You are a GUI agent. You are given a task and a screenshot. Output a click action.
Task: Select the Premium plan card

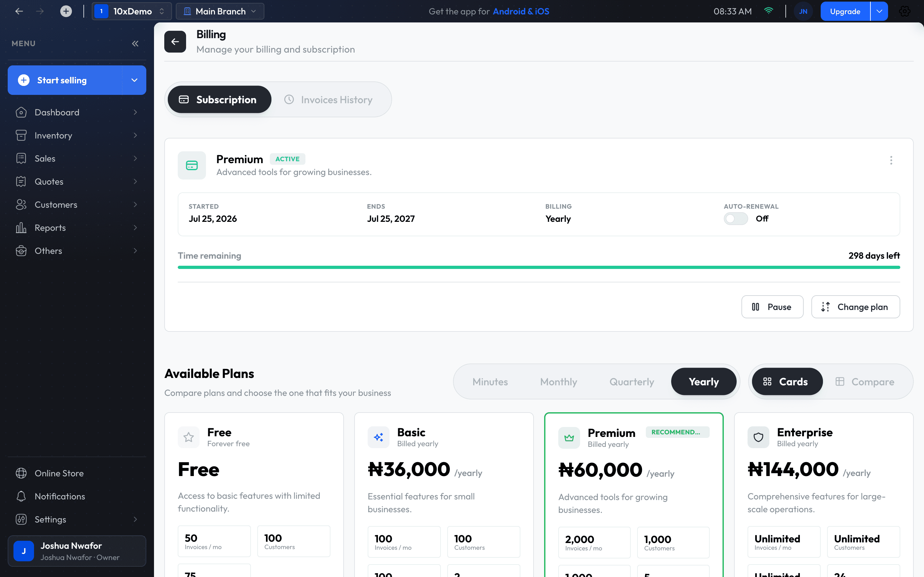coord(634,495)
